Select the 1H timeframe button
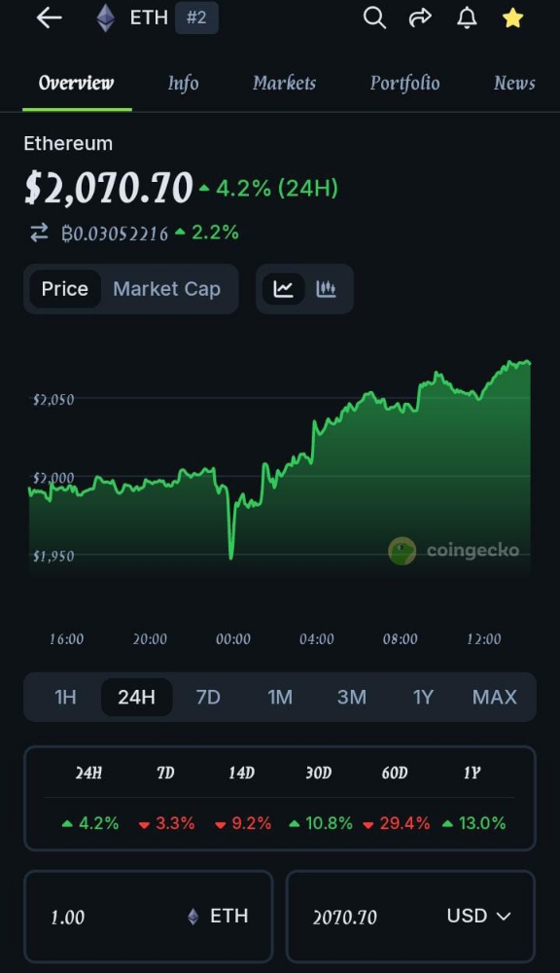Screen dimensions: 560x973 click(65, 697)
